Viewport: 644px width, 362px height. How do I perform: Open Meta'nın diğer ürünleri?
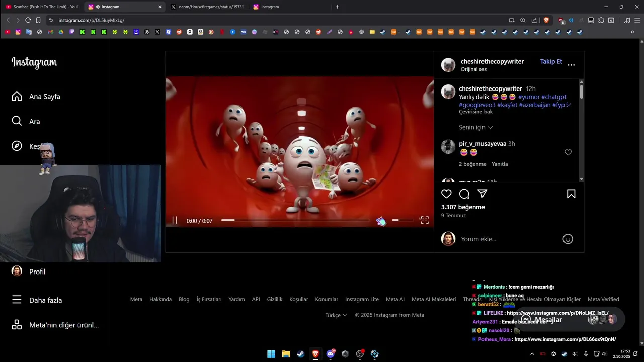tap(55, 325)
